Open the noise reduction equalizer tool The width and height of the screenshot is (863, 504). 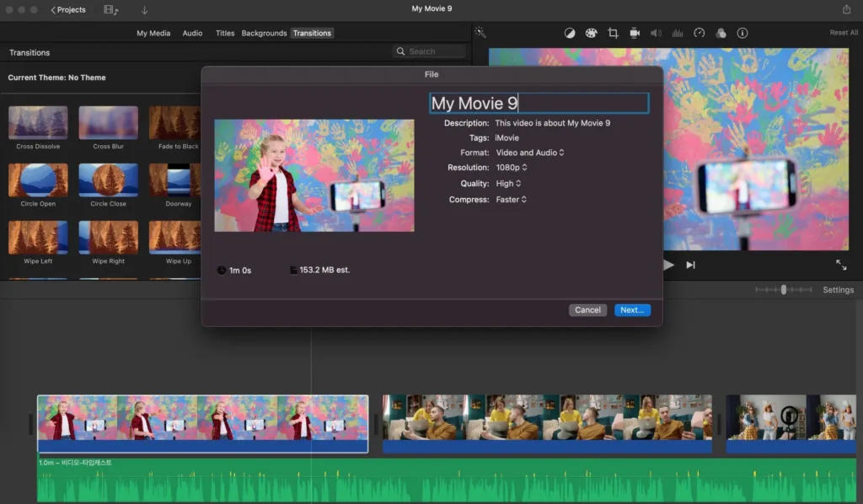pos(678,33)
